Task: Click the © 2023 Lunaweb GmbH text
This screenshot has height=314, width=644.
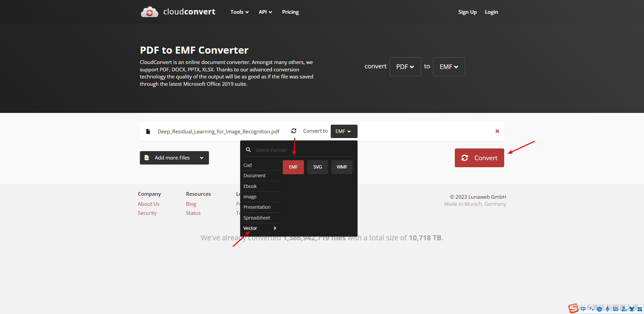Action: click(478, 197)
